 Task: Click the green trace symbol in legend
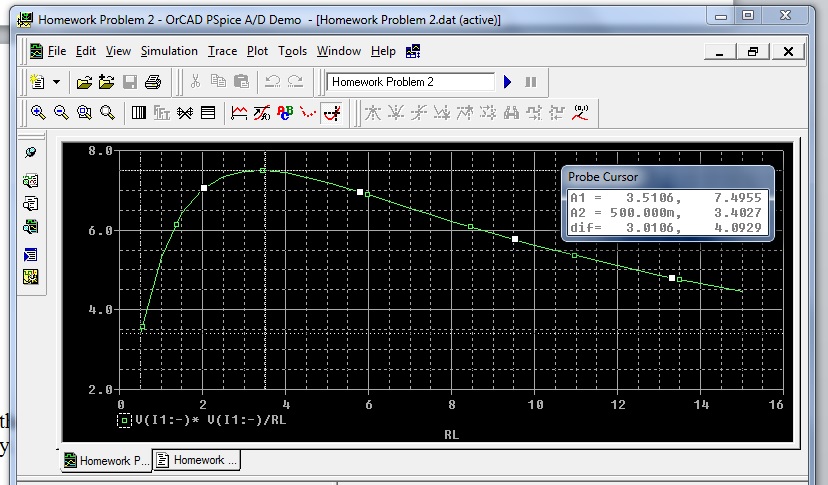pyautogui.click(x=124, y=421)
